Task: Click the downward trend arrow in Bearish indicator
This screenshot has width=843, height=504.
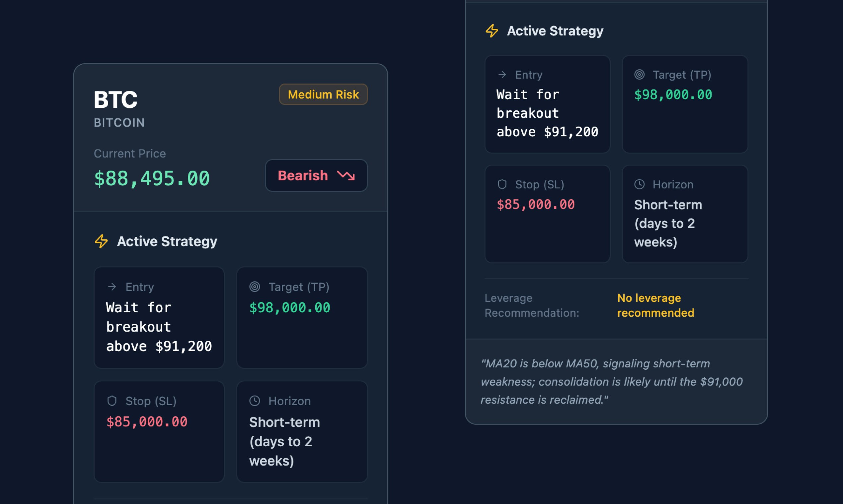Action: pos(346,176)
